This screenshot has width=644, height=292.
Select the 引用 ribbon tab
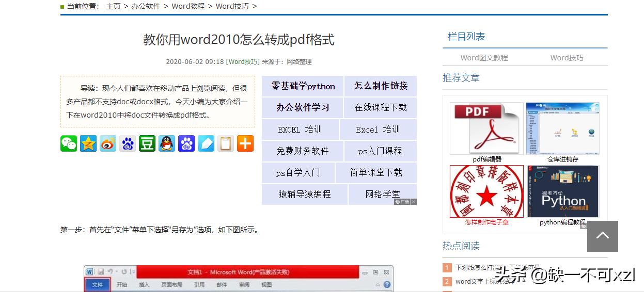(x=199, y=285)
